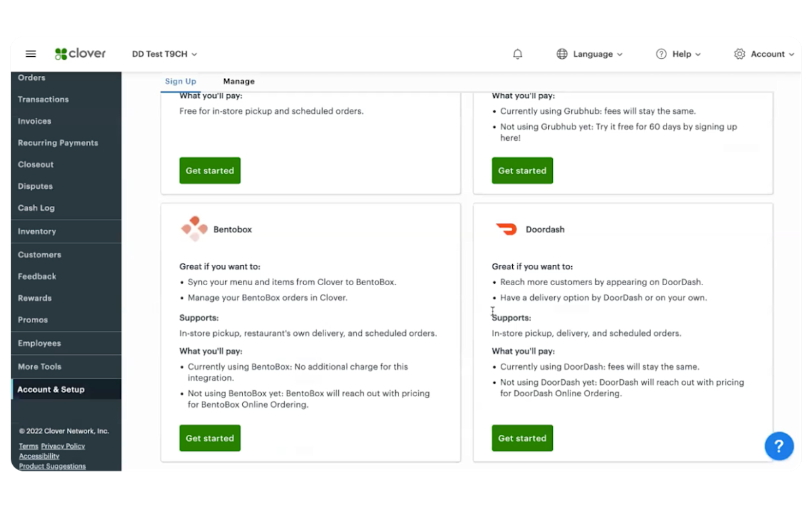812x508 pixels.
Task: Expand the Account dropdown
Action: point(772,54)
